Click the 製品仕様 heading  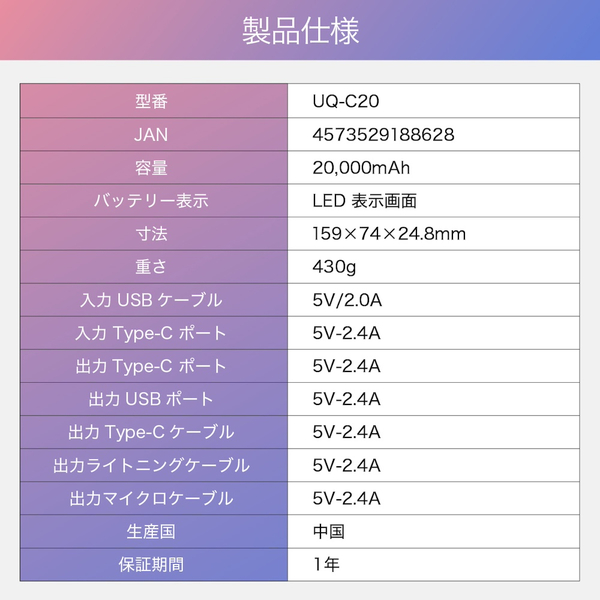pyautogui.click(x=300, y=31)
